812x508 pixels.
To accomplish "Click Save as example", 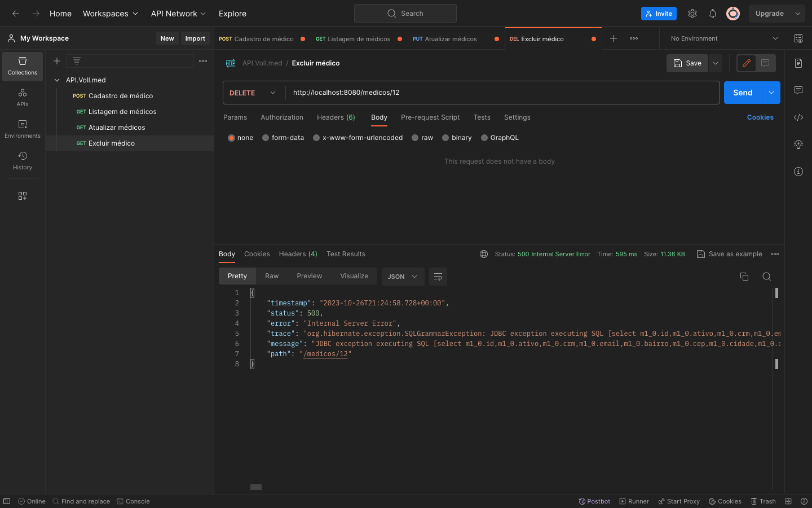I will pos(729,254).
